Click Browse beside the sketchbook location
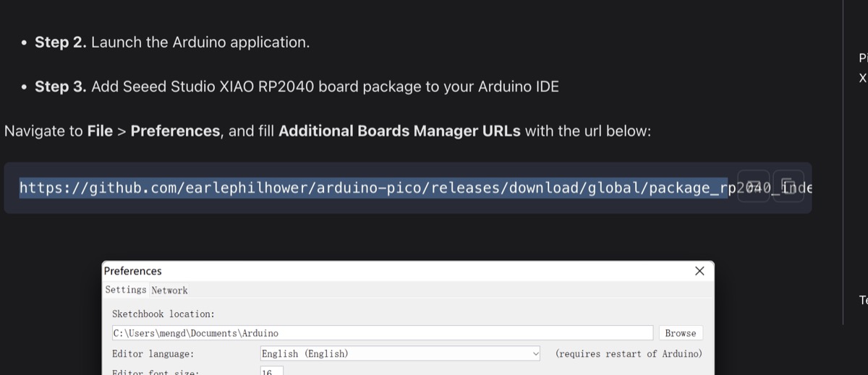The image size is (868, 375). (x=681, y=333)
